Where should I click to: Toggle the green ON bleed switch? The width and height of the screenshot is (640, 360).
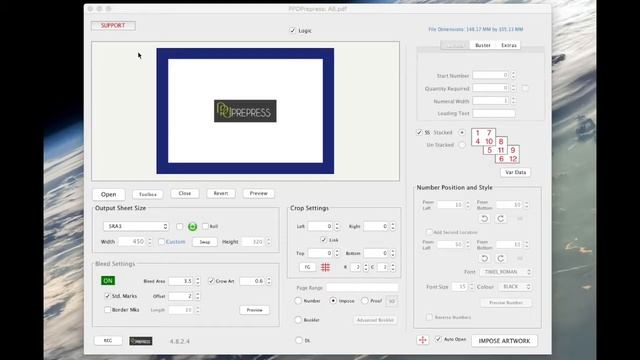(x=108, y=280)
